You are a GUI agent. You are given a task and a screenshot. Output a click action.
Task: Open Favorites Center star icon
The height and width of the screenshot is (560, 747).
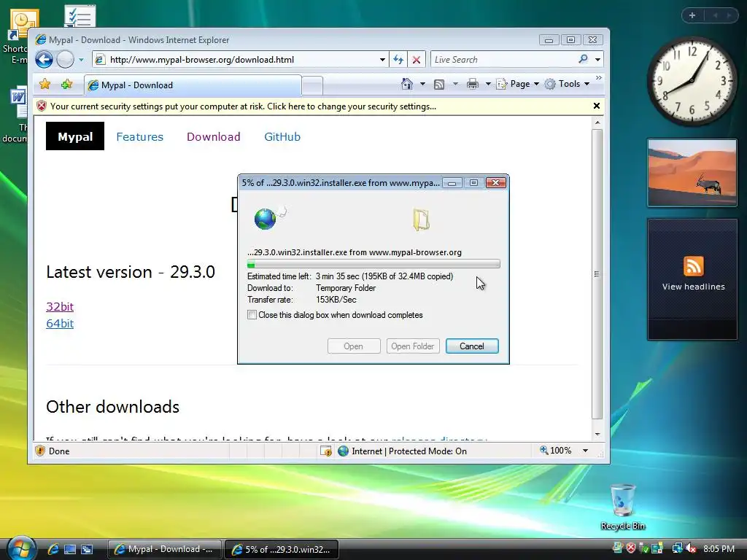click(44, 85)
